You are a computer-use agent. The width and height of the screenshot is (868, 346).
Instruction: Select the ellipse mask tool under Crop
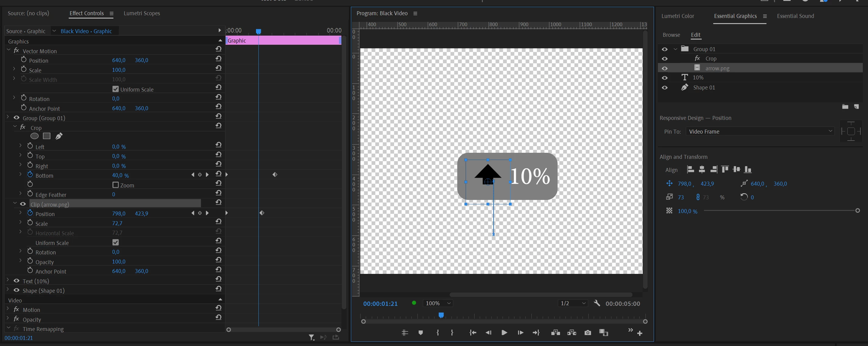[x=34, y=136]
